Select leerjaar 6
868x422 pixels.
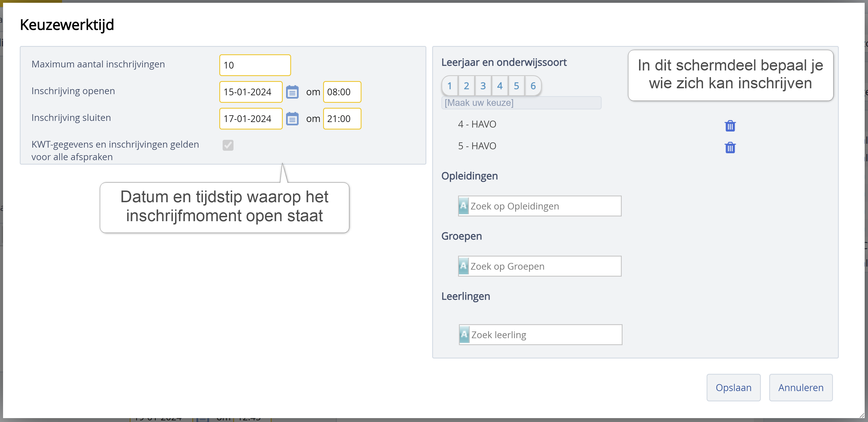tap(533, 86)
